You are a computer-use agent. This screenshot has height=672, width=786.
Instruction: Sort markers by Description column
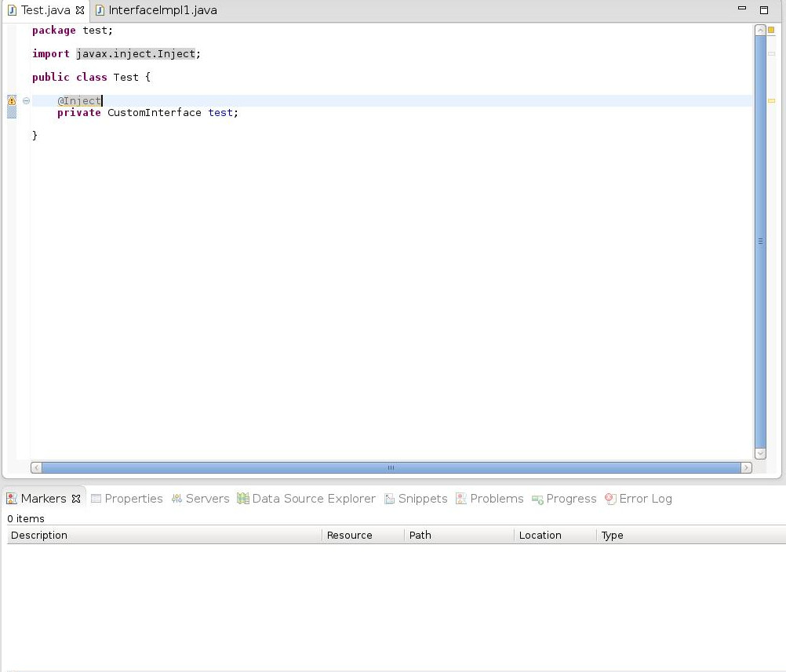[165, 536]
